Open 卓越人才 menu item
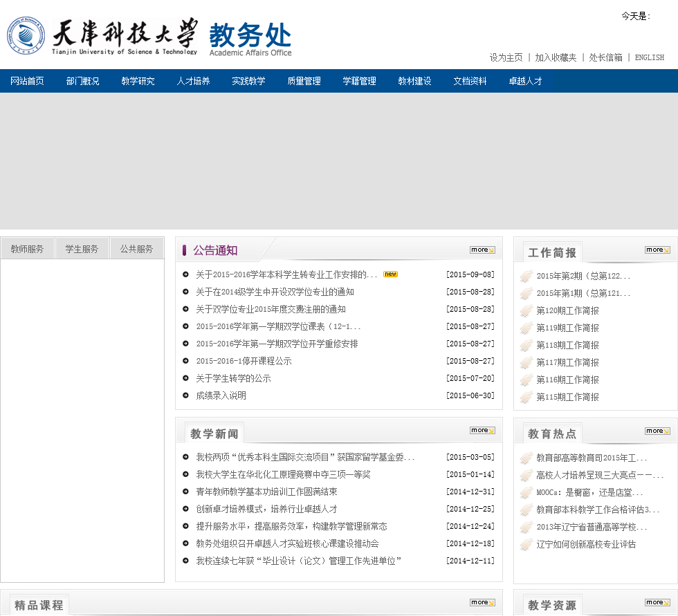 click(525, 81)
